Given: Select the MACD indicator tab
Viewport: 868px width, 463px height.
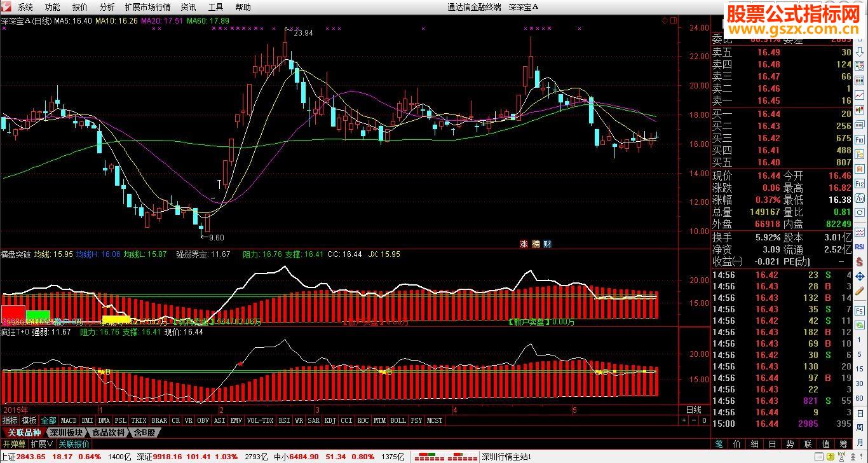Looking at the screenshot, I should pyautogui.click(x=69, y=420).
